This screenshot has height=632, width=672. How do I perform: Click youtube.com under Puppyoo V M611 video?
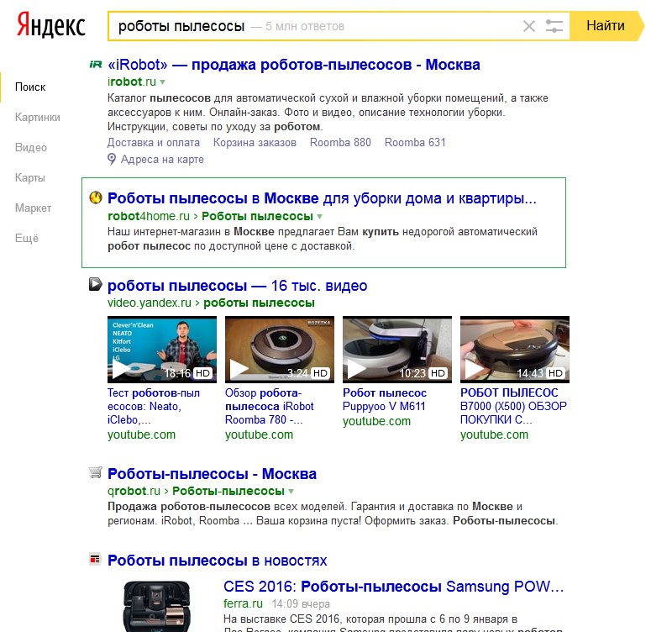(x=376, y=422)
